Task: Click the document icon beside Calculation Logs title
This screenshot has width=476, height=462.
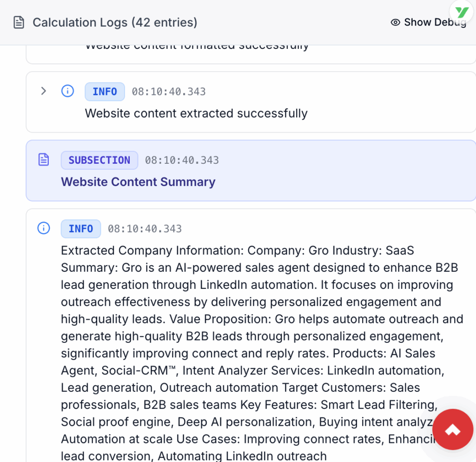Action: point(18,22)
